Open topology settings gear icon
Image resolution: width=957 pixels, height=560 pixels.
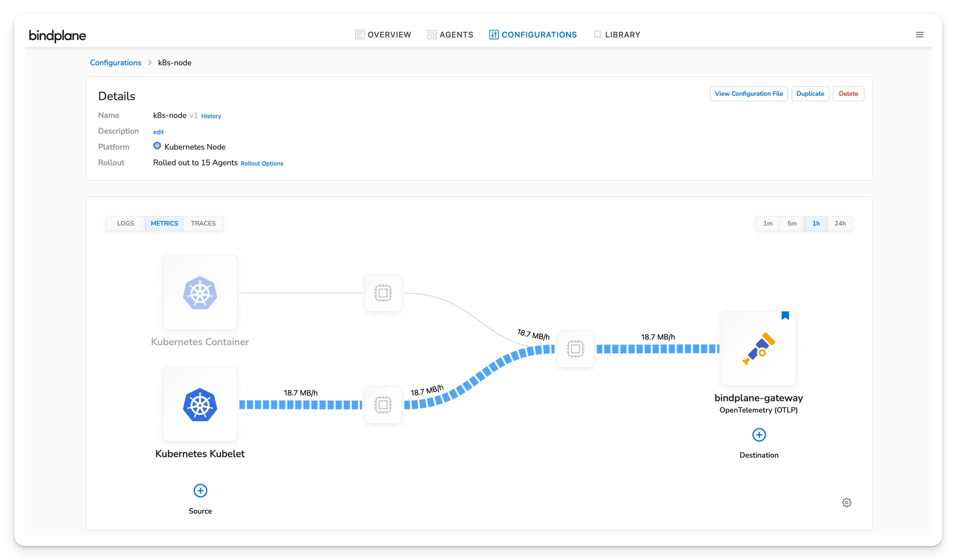[846, 502]
